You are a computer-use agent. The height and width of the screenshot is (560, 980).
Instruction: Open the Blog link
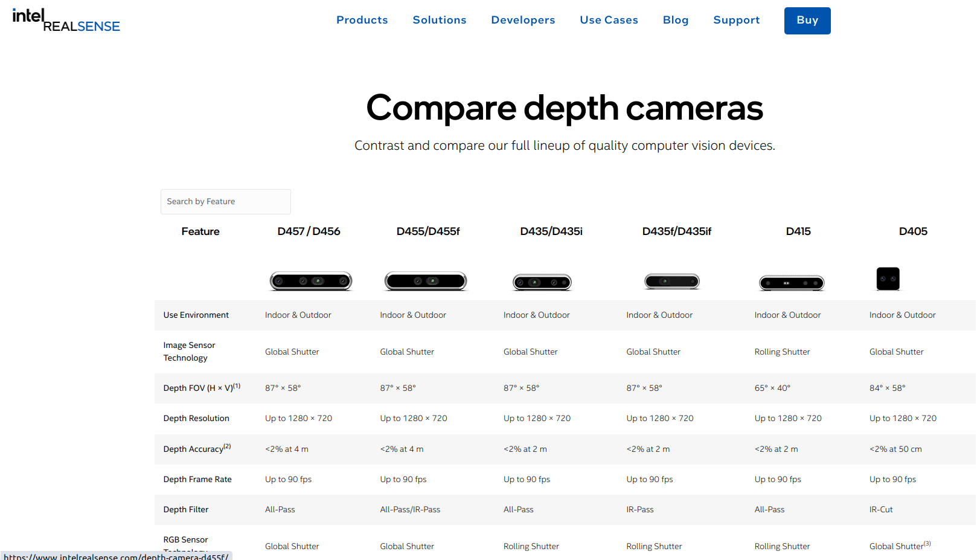676,20
